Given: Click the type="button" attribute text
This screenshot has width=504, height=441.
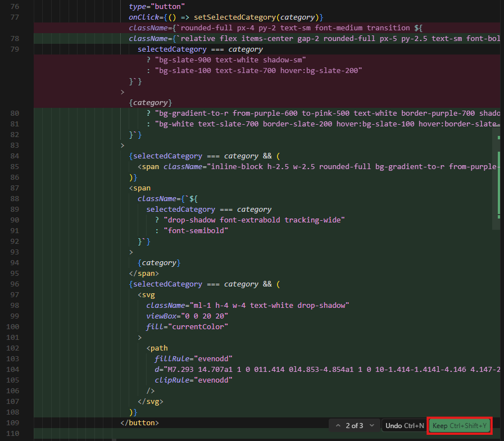Looking at the screenshot, I should pyautogui.click(x=157, y=6).
